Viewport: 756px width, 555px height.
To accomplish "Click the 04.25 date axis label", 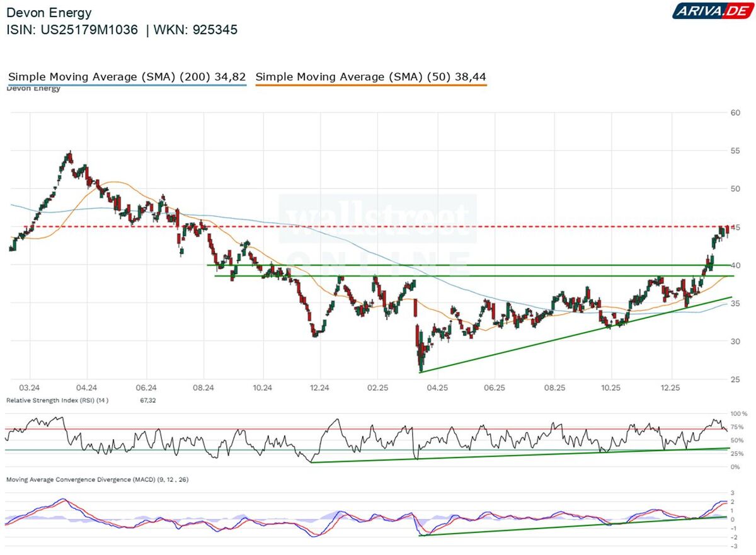I will coord(437,387).
